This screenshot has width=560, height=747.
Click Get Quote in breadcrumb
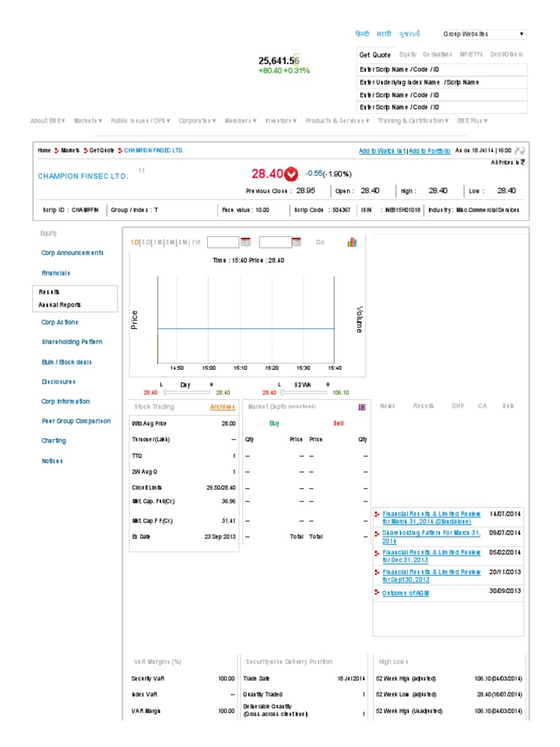pyautogui.click(x=101, y=150)
